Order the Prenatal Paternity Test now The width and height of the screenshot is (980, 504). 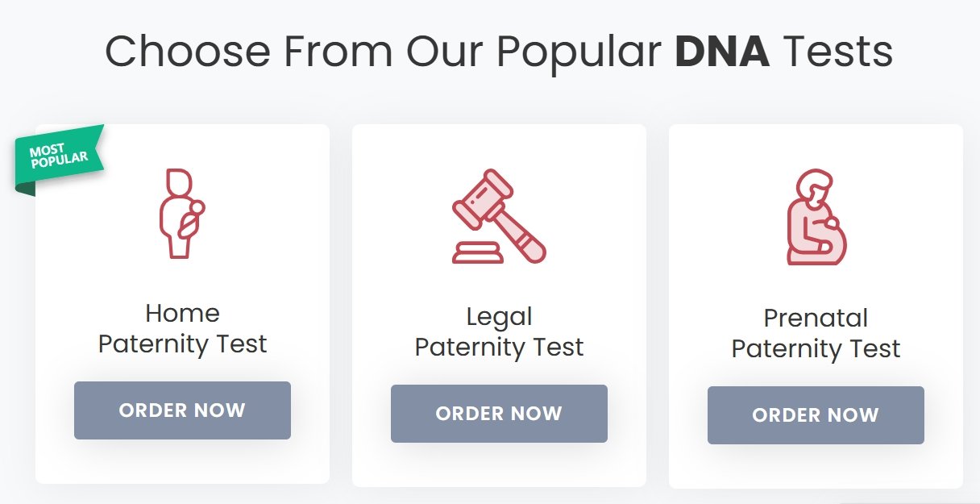point(816,415)
